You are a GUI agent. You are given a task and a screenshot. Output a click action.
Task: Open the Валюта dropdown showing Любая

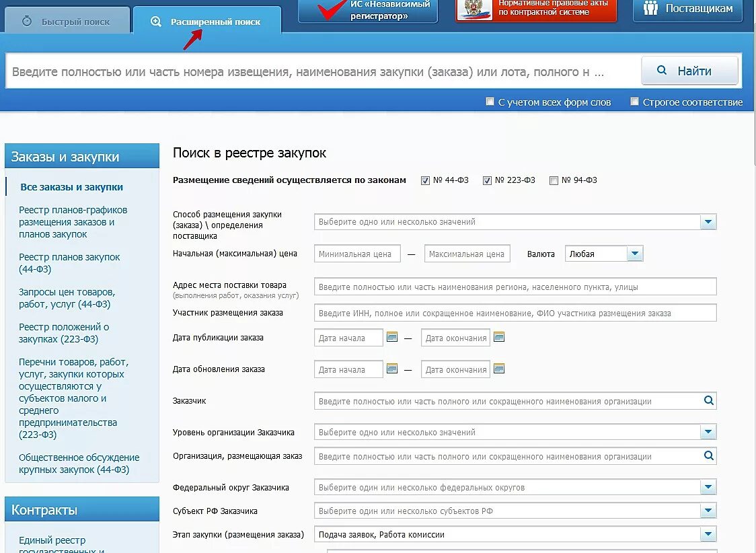604,254
